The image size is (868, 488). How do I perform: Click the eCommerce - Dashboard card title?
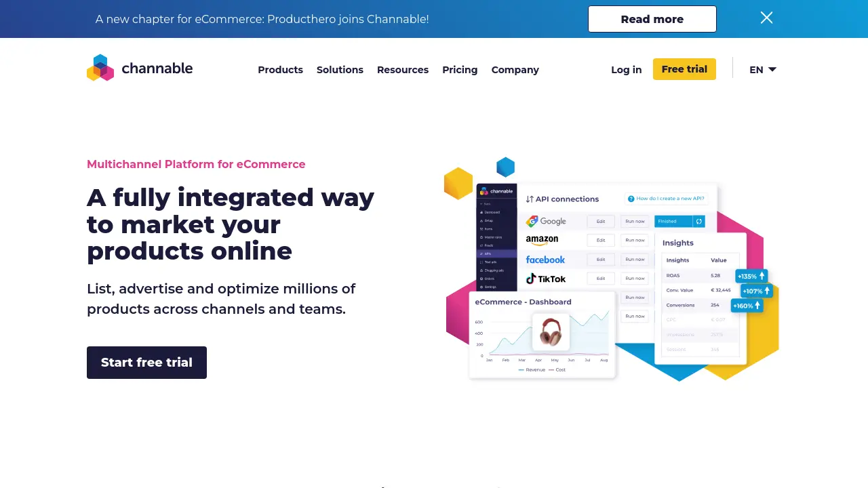(523, 302)
